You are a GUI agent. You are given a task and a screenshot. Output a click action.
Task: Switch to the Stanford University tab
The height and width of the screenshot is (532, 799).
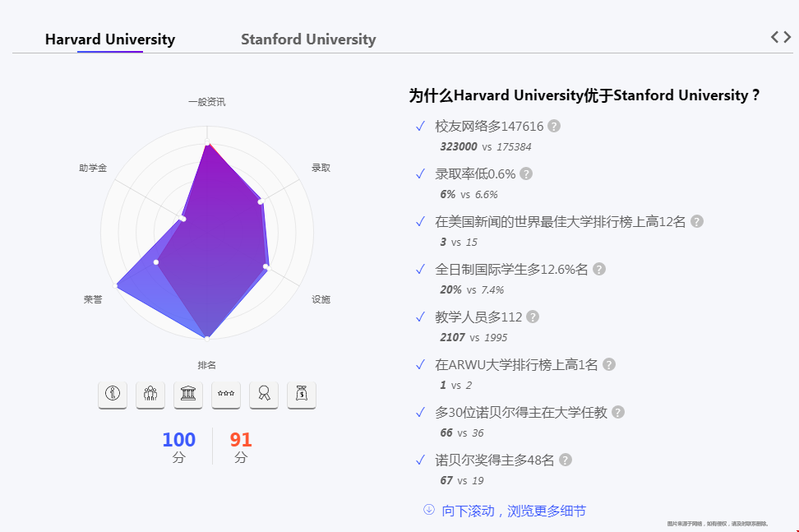[308, 39]
